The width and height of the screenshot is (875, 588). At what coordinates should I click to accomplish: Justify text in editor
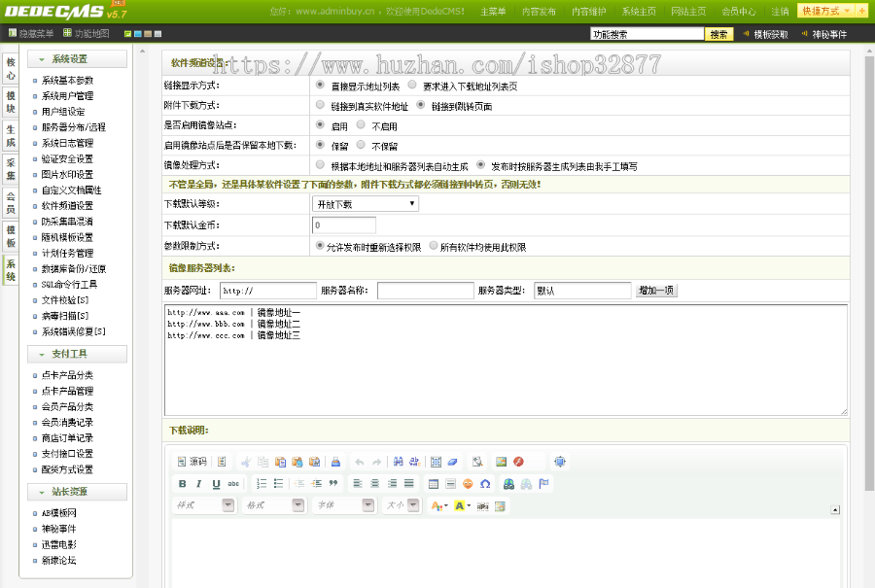[409, 484]
